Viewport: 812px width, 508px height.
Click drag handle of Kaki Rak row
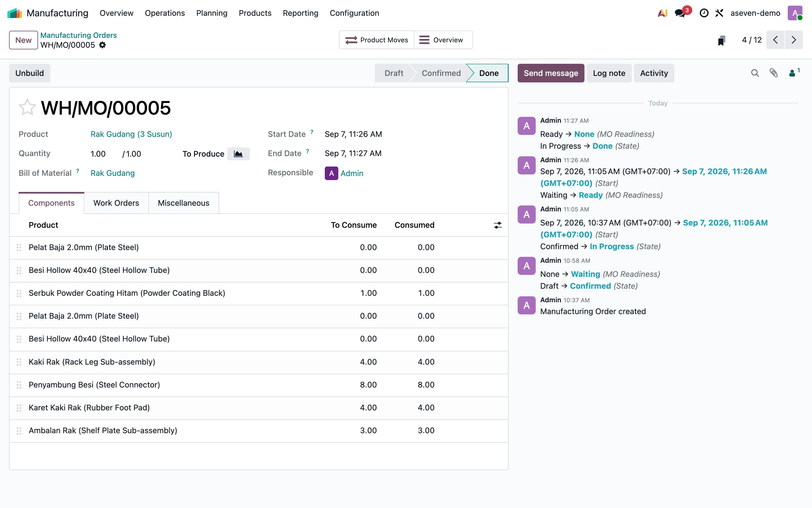point(19,362)
